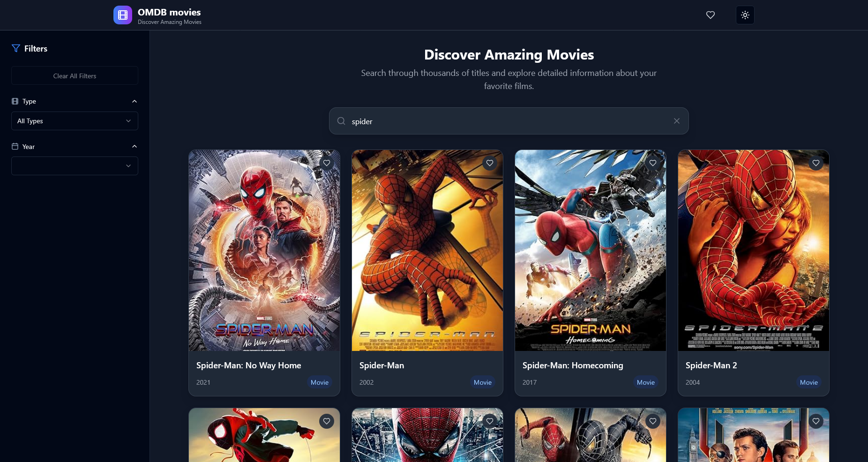Open the All Types dropdown
Viewport: 868px width, 462px height.
[x=75, y=121]
